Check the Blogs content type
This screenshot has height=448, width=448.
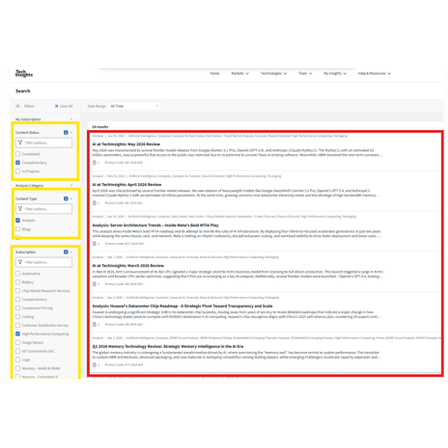18,229
